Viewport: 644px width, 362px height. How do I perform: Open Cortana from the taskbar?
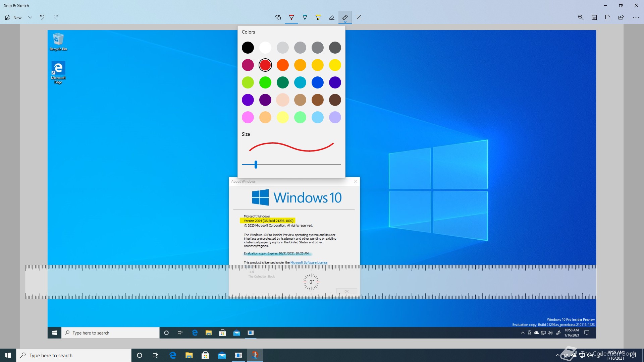tap(140, 355)
